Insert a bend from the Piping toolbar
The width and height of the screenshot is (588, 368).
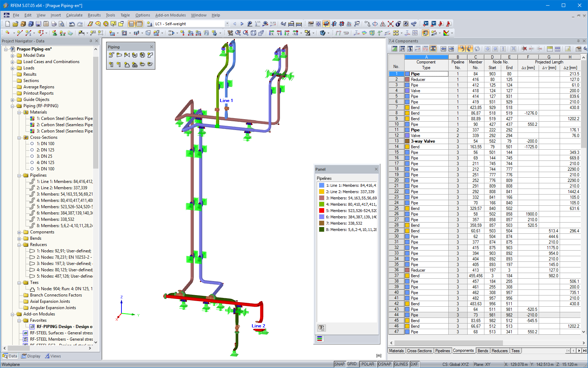coord(150,55)
